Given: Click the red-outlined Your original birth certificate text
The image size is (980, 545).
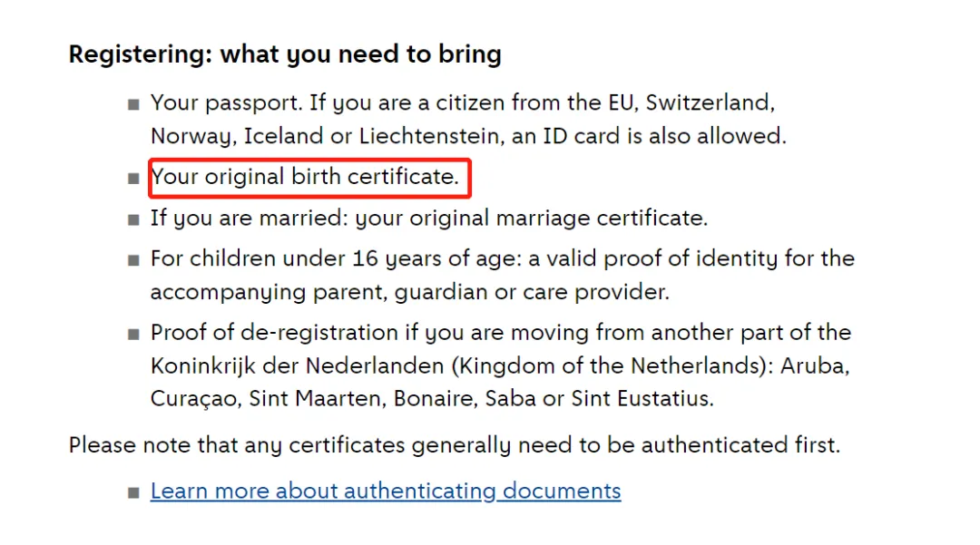Looking at the screenshot, I should click(305, 178).
